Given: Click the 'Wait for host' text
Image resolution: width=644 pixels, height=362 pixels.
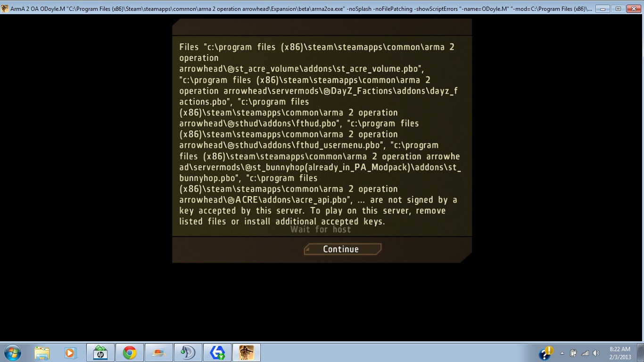Looking at the screenshot, I should pos(321,230).
